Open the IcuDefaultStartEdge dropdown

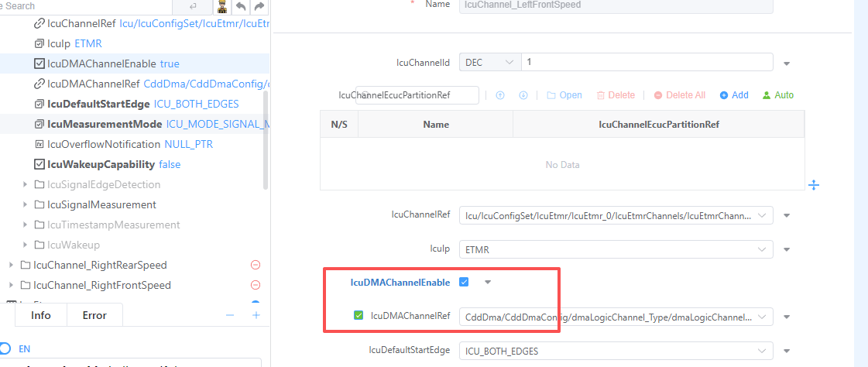[x=616, y=351]
